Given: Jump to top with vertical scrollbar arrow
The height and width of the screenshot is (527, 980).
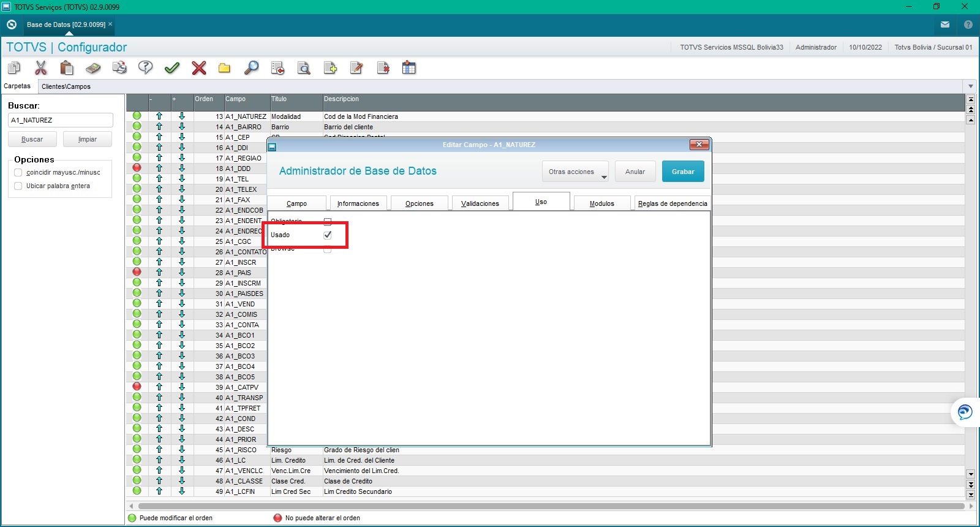Looking at the screenshot, I should (x=971, y=99).
